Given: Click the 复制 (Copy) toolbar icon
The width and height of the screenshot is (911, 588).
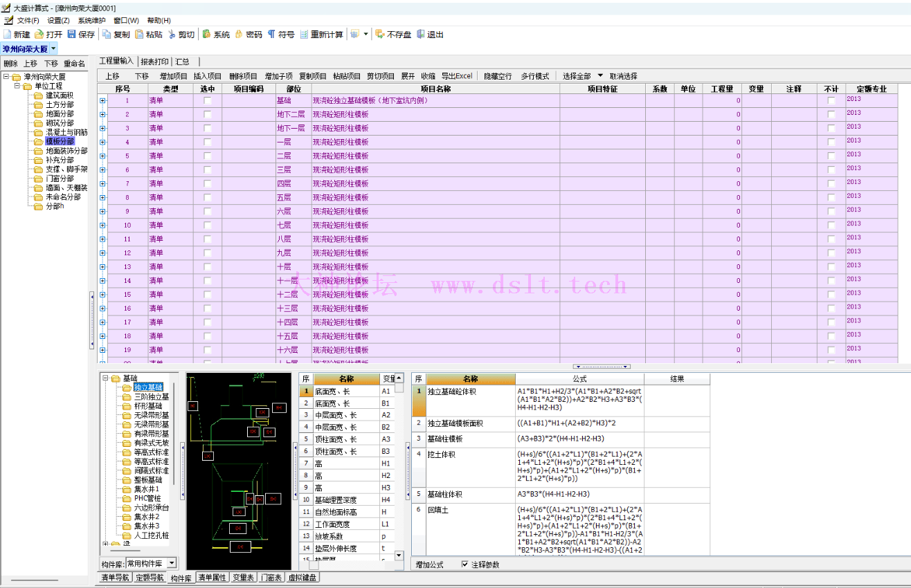Looking at the screenshot, I should 107,34.
